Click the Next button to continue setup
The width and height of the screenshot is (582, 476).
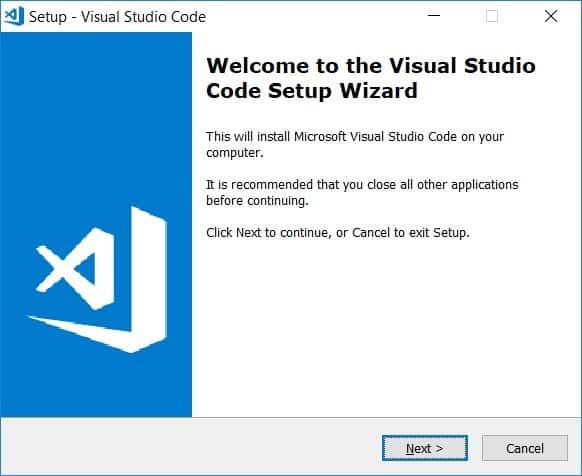(x=425, y=448)
